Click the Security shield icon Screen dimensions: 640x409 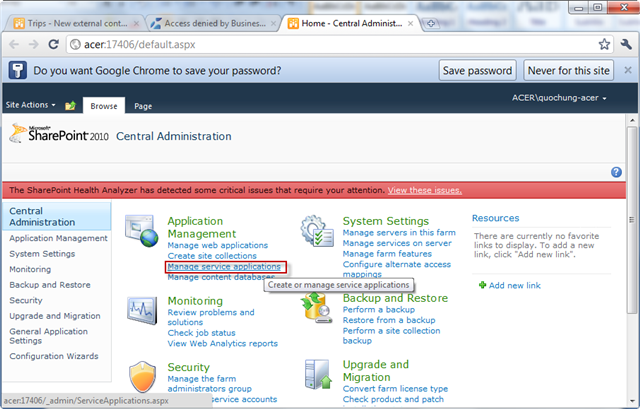(142, 376)
